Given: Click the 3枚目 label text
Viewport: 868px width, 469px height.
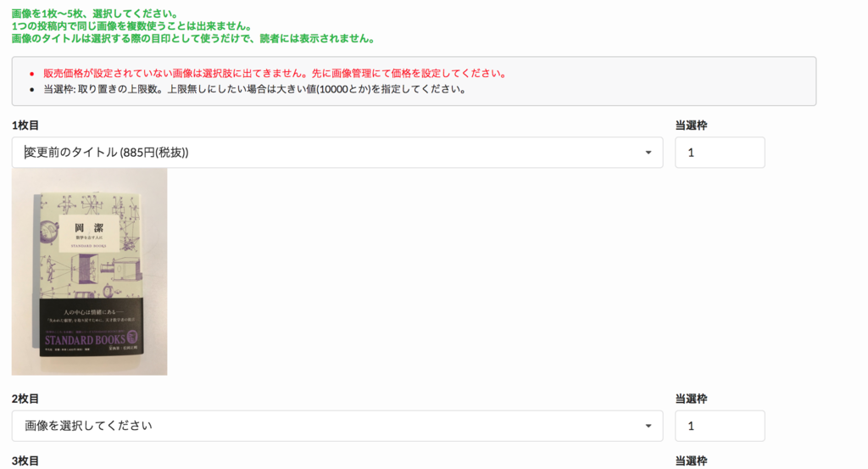Looking at the screenshot, I should (25, 461).
